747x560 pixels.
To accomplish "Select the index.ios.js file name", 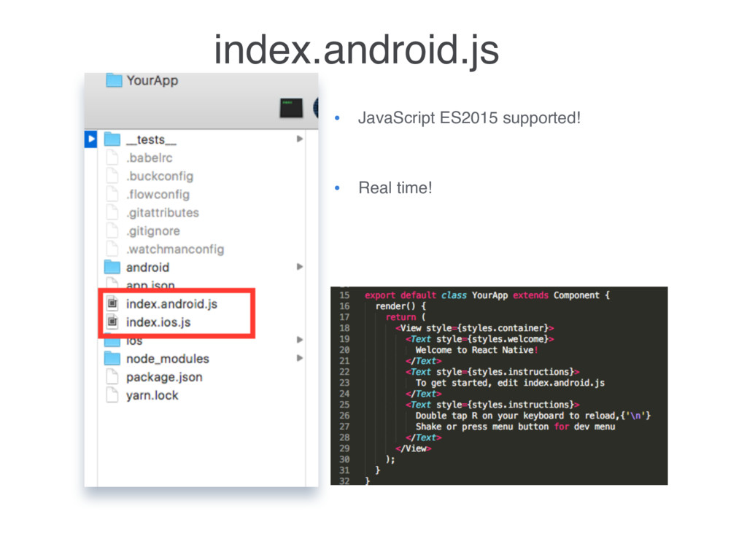I will pyautogui.click(x=158, y=322).
